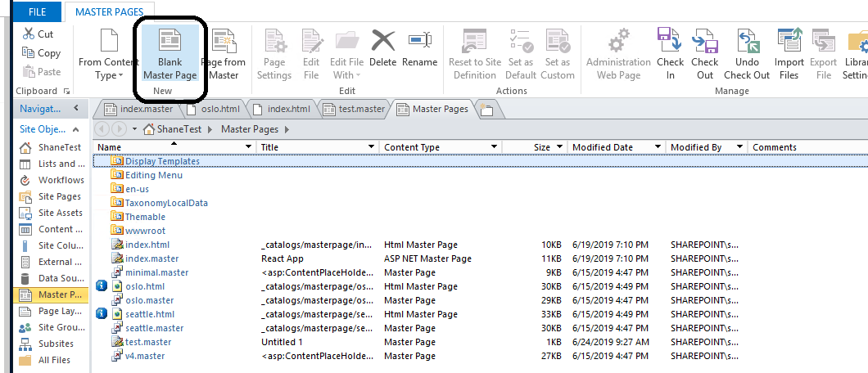The image size is (868, 373).
Task: Select the seattle.master file
Action: click(x=155, y=328)
